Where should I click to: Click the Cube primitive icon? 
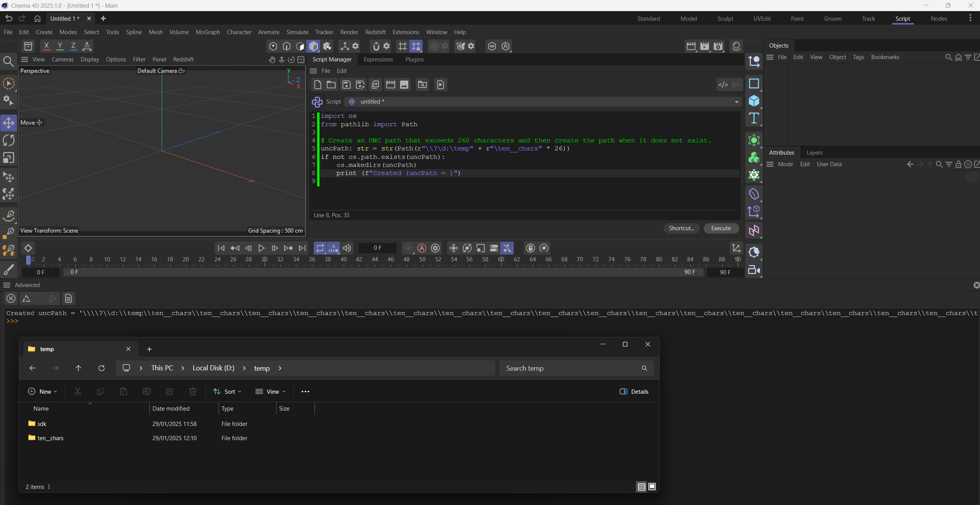coord(754,101)
